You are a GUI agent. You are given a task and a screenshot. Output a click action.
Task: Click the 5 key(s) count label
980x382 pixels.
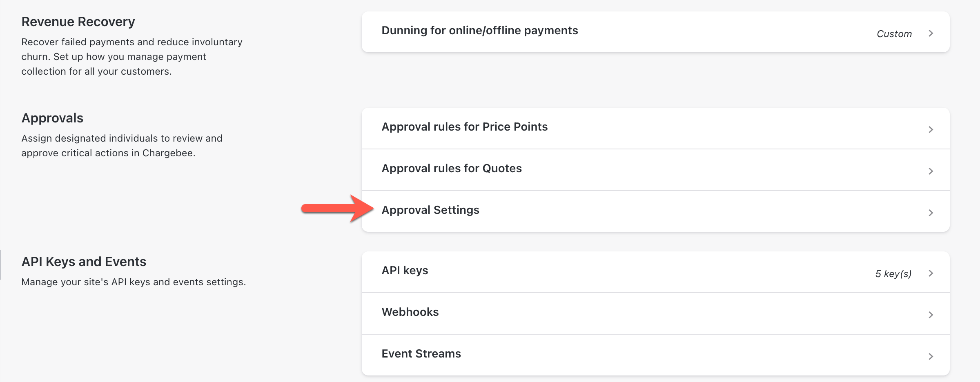click(893, 274)
